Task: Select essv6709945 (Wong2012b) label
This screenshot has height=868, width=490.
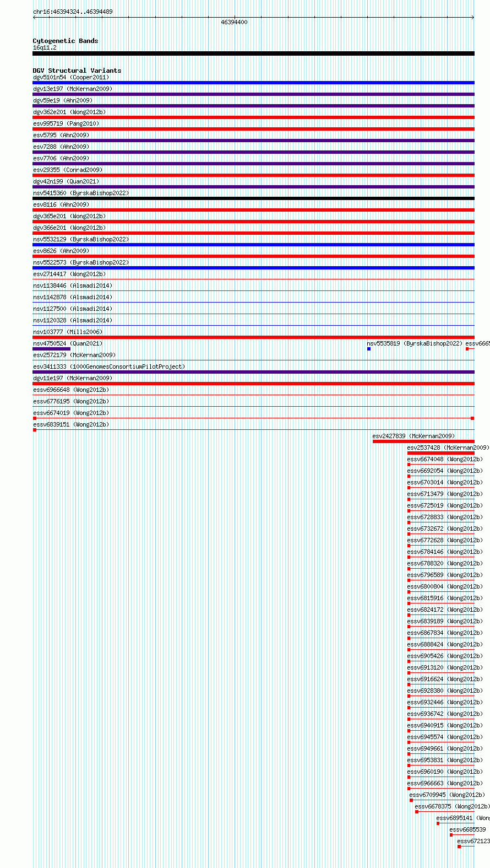Action: (447, 795)
